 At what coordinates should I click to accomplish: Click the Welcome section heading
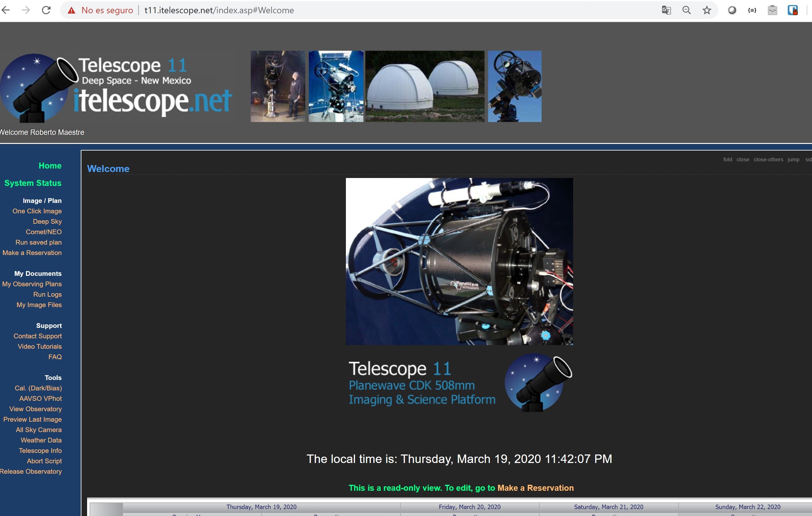108,169
